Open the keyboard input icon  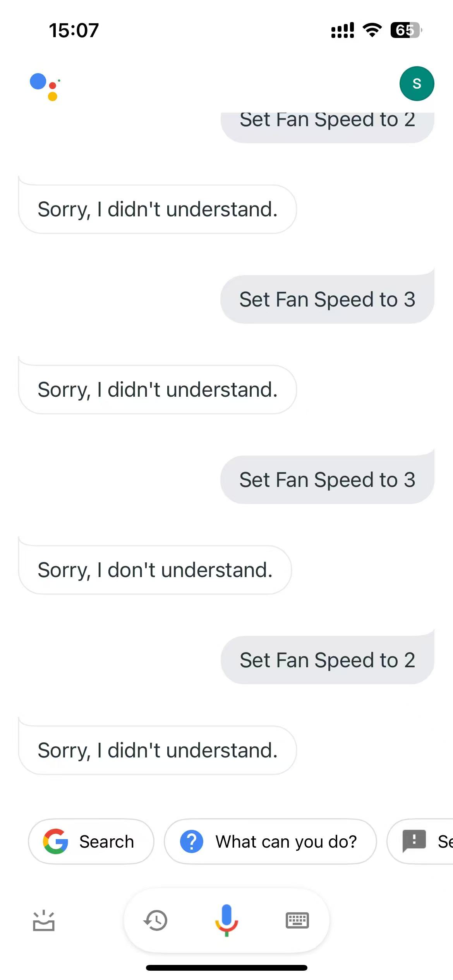(x=297, y=920)
